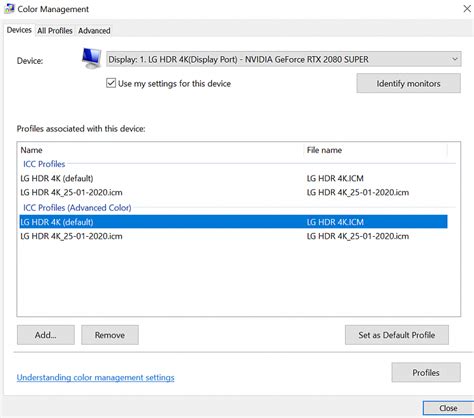Click the dropdown arrow in Device combo box

pyautogui.click(x=455, y=59)
